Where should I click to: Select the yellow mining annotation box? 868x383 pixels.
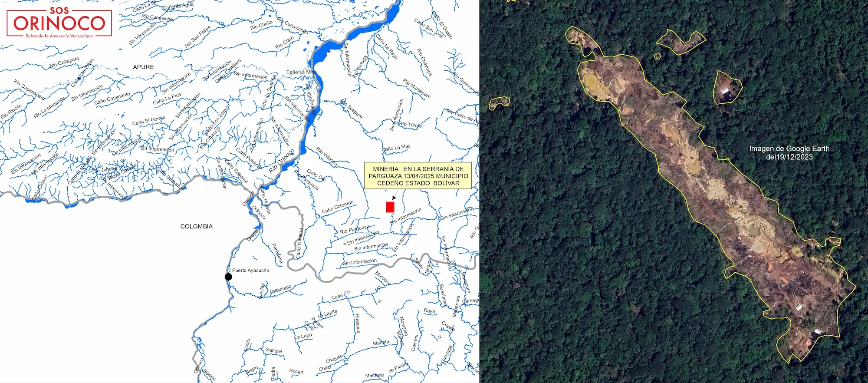pyautogui.click(x=418, y=176)
